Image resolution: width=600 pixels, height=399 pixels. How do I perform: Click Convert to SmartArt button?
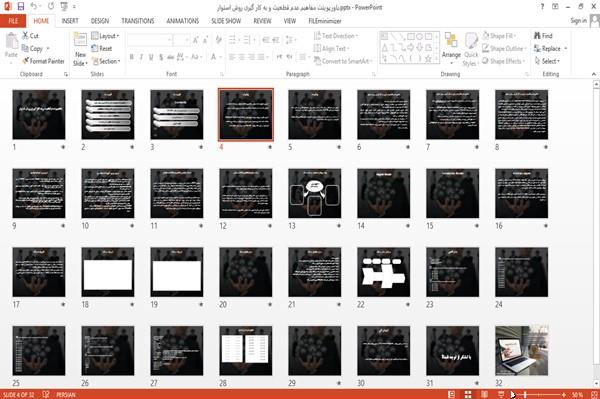click(343, 61)
